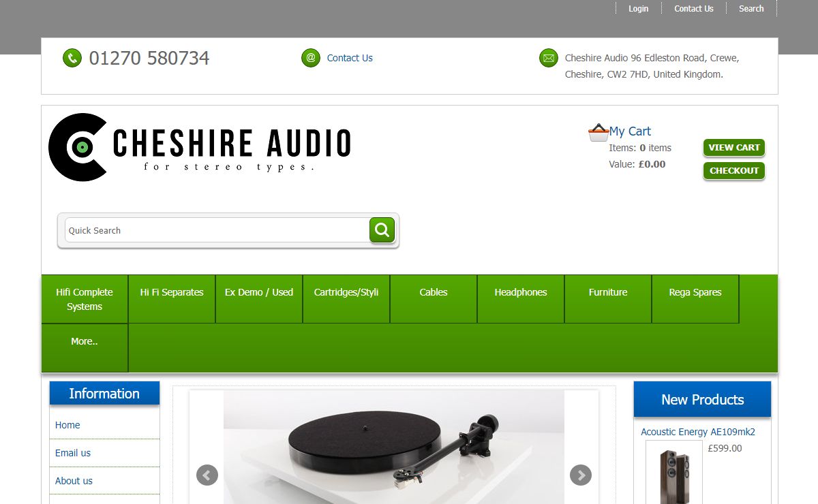Click the £599.00 price

pyautogui.click(x=725, y=448)
